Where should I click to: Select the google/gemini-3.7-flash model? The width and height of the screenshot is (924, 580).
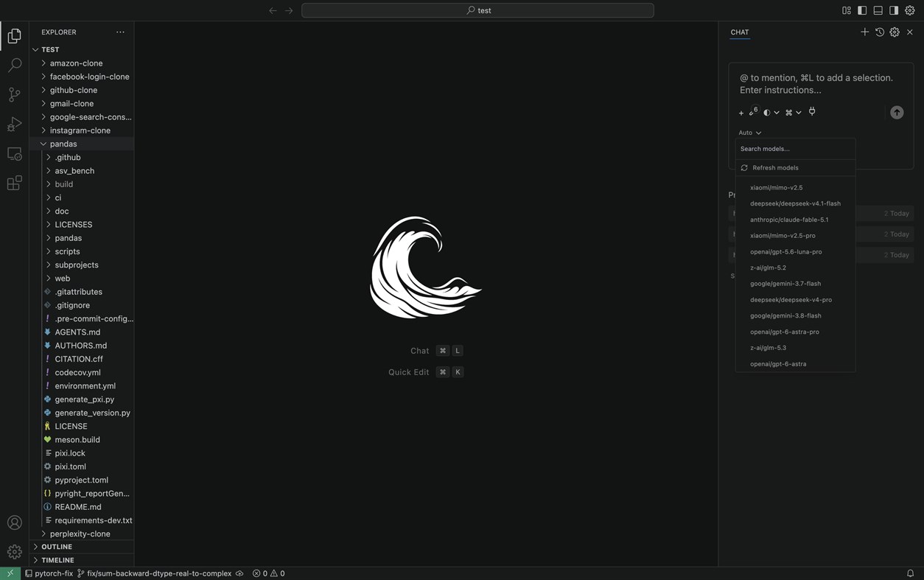(x=795, y=284)
